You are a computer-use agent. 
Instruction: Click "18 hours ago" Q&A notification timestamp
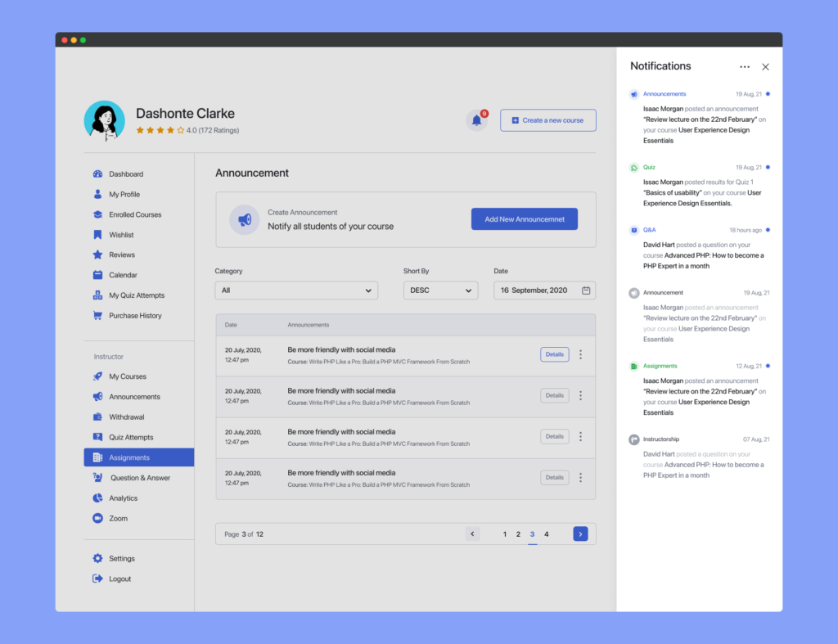[x=746, y=230]
